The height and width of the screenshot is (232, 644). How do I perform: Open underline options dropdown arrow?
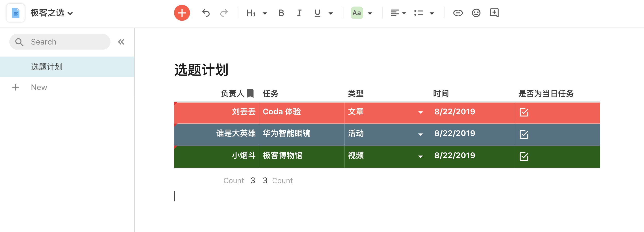point(331,13)
